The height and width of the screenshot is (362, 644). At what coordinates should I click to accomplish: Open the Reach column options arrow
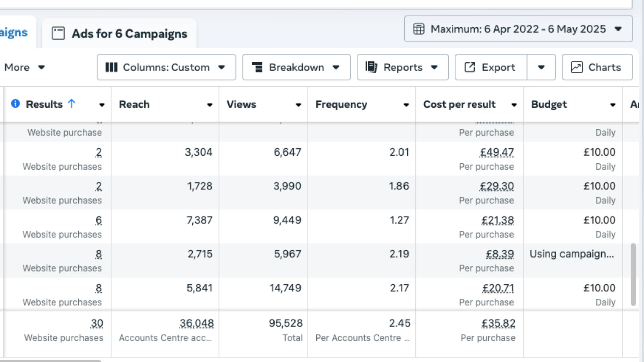tap(210, 105)
